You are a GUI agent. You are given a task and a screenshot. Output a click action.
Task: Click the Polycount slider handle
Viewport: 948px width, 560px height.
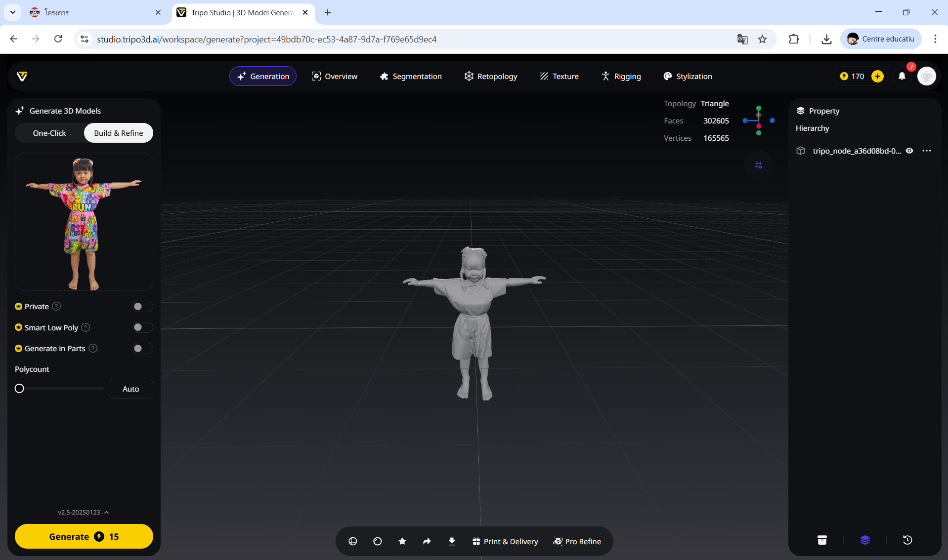point(19,389)
